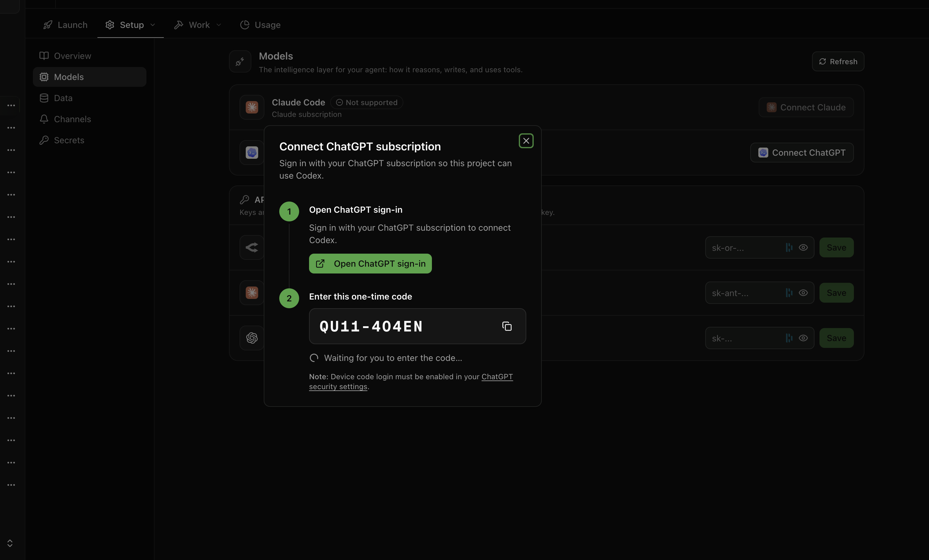Click the Data database icon in sidebar
929x560 pixels.
click(44, 98)
